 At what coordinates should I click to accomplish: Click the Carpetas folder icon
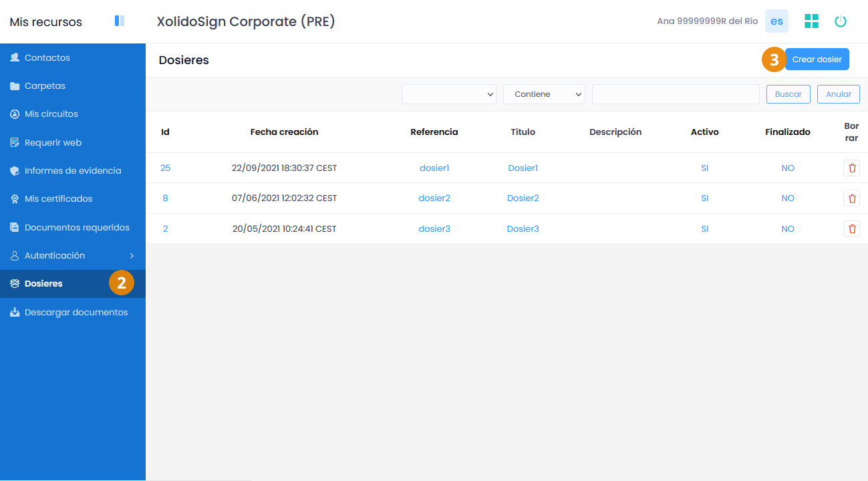coord(15,86)
